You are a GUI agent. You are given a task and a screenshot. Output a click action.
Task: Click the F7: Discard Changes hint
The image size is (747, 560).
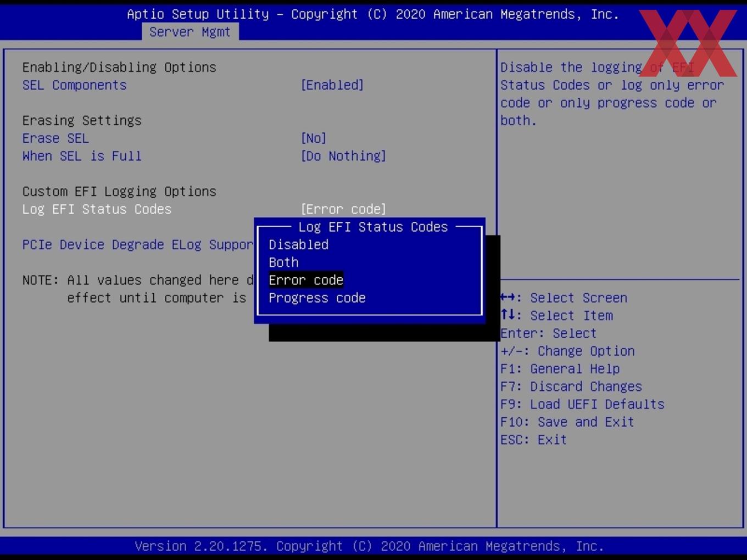pyautogui.click(x=571, y=387)
